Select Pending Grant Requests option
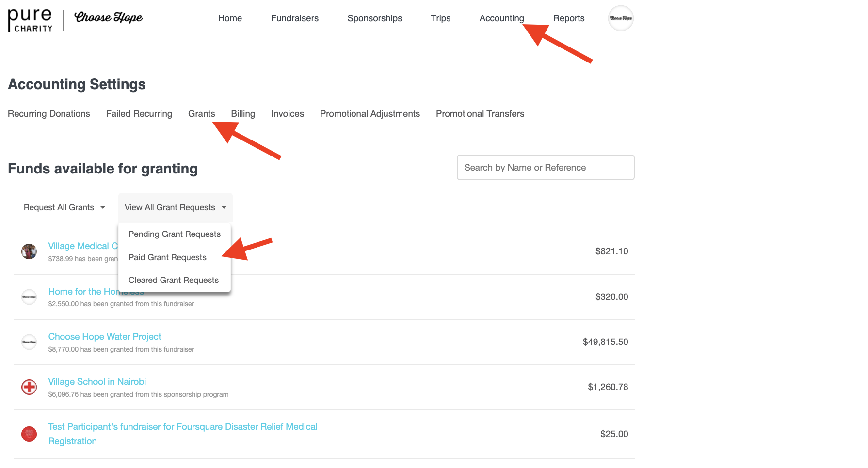Image resolution: width=868 pixels, height=468 pixels. click(x=174, y=234)
